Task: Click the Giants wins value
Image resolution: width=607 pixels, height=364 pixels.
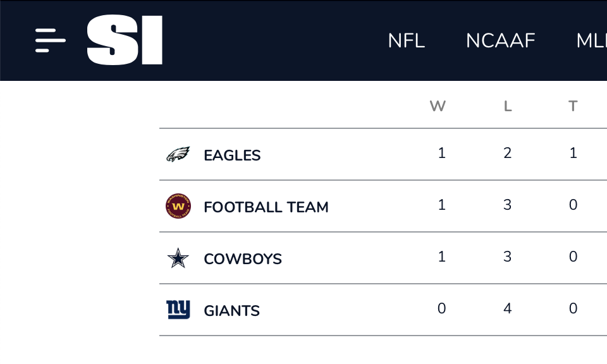Action: [441, 308]
